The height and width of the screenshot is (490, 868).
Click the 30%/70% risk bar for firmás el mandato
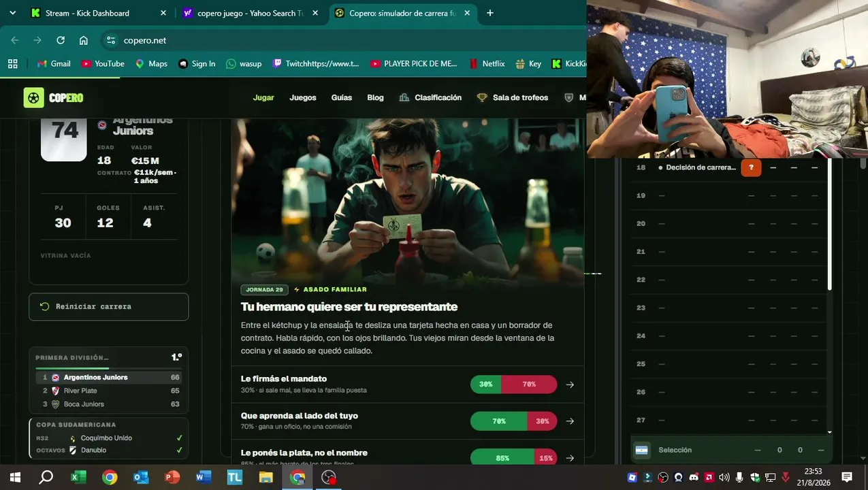(x=513, y=385)
